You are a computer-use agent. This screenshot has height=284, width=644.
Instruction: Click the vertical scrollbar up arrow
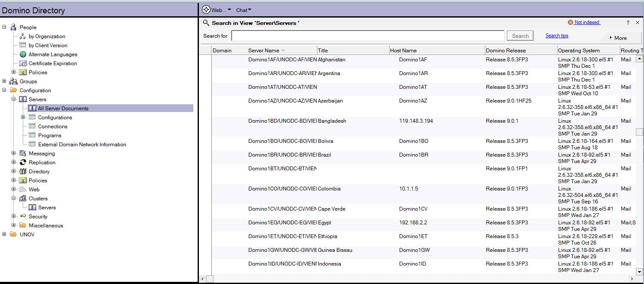(x=639, y=59)
